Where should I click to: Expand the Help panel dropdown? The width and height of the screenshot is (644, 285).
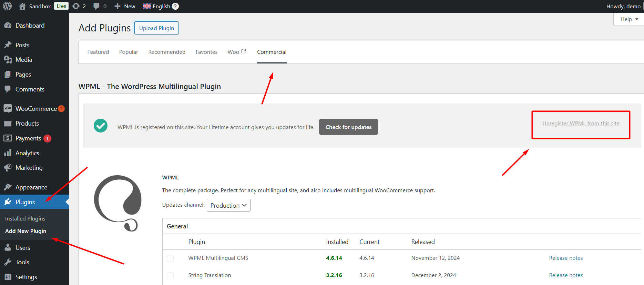point(629,19)
